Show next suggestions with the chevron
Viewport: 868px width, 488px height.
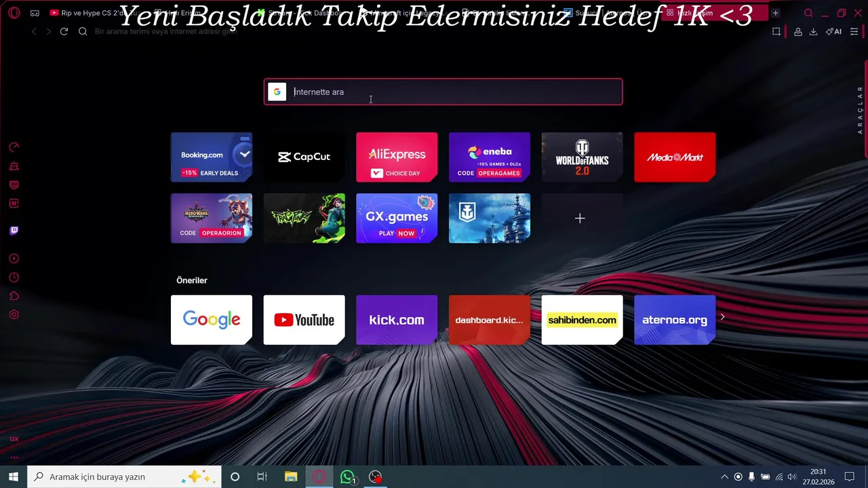(x=722, y=317)
